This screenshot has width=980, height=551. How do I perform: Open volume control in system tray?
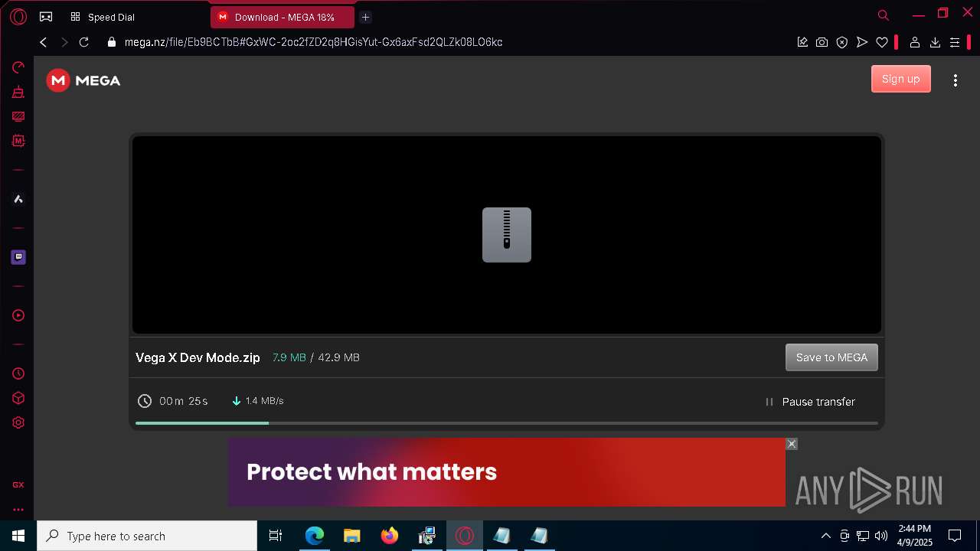tap(881, 536)
